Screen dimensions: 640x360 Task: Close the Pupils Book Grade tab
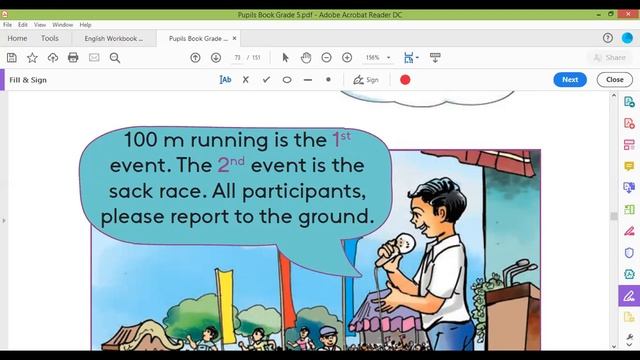tap(235, 38)
